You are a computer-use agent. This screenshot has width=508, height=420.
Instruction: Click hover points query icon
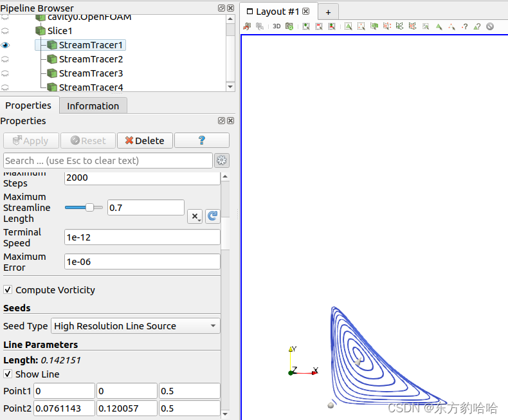point(464,26)
